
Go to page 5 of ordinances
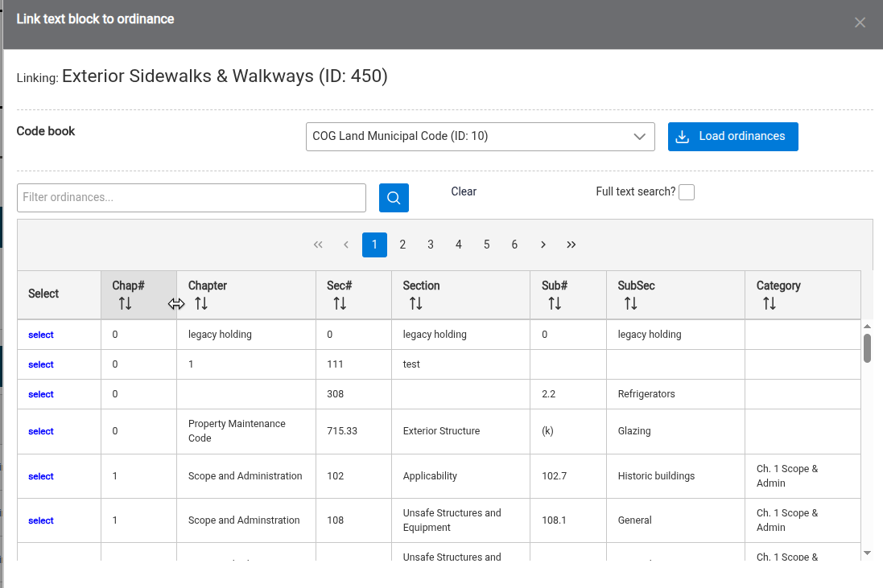pyautogui.click(x=486, y=245)
